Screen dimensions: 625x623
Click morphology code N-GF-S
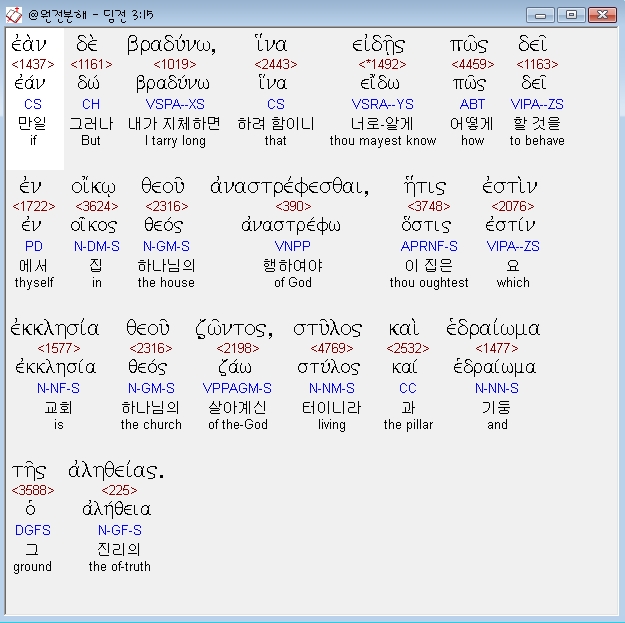(x=120, y=530)
